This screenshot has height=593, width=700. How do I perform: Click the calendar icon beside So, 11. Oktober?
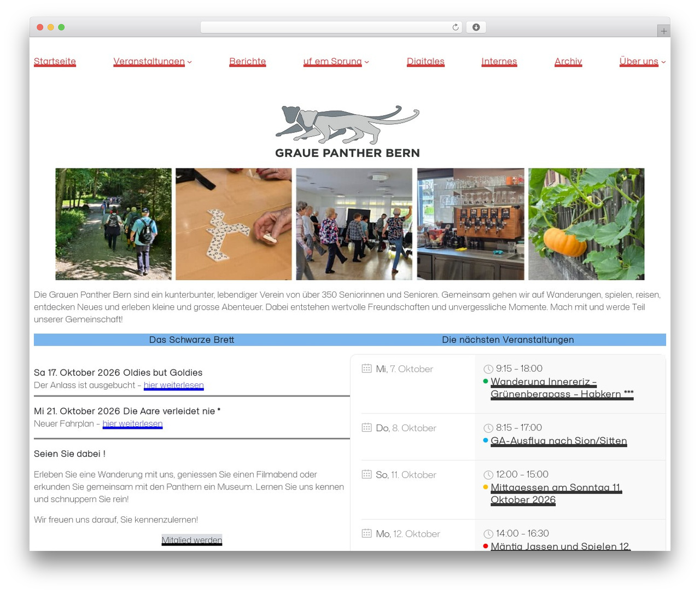[366, 474]
